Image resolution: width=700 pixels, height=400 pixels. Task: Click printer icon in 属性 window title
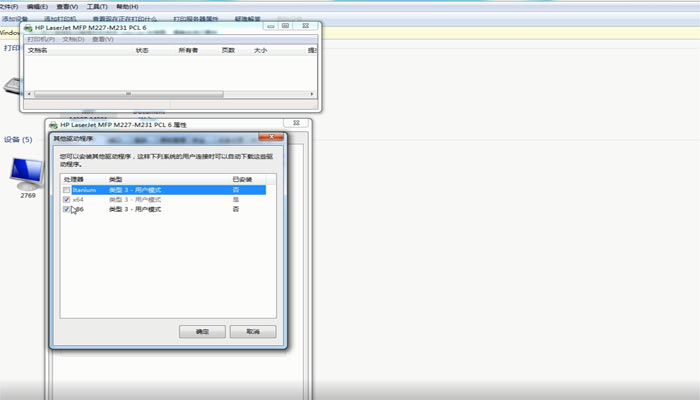pyautogui.click(x=53, y=125)
